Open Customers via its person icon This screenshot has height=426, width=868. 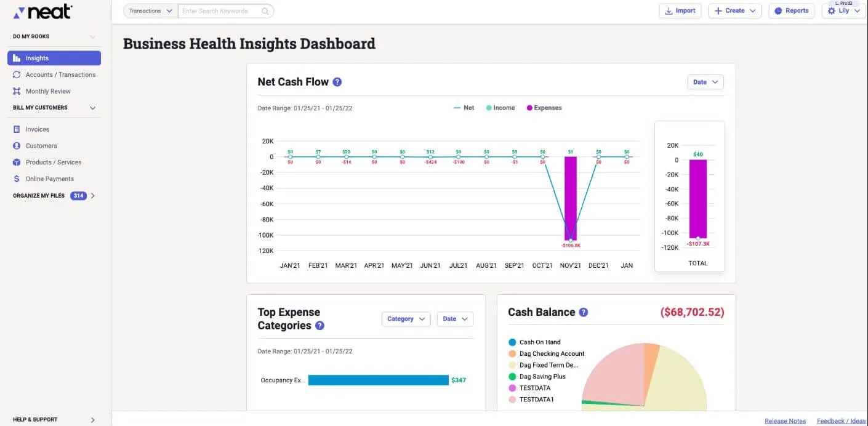[17, 146]
